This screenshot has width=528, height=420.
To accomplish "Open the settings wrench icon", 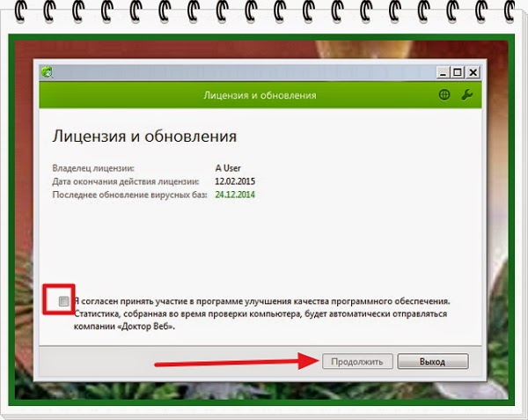I will [x=466, y=95].
